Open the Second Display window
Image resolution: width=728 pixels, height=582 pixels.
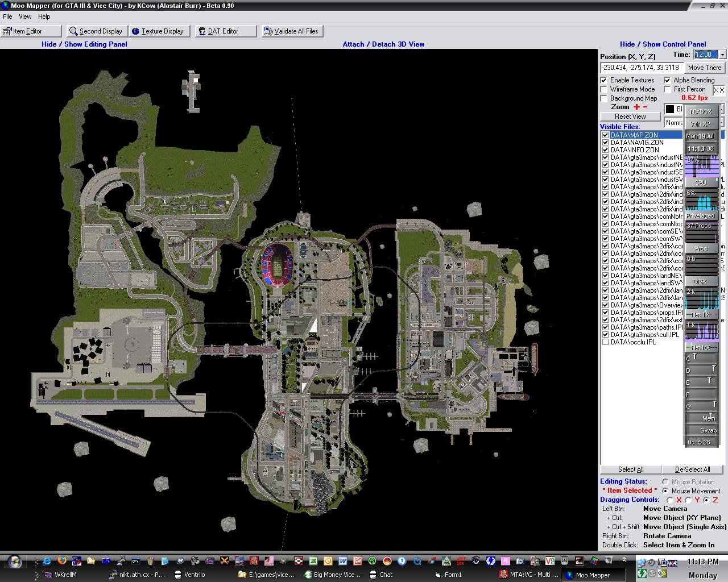pyautogui.click(x=96, y=31)
